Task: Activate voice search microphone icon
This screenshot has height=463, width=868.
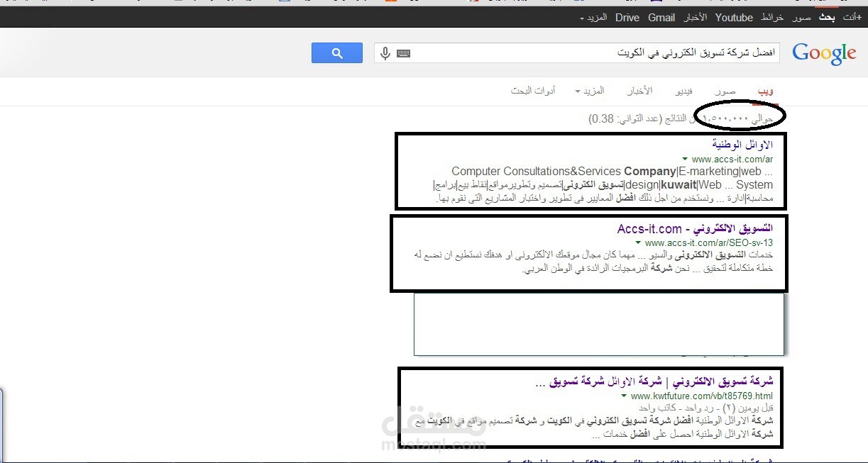Action: (x=385, y=53)
